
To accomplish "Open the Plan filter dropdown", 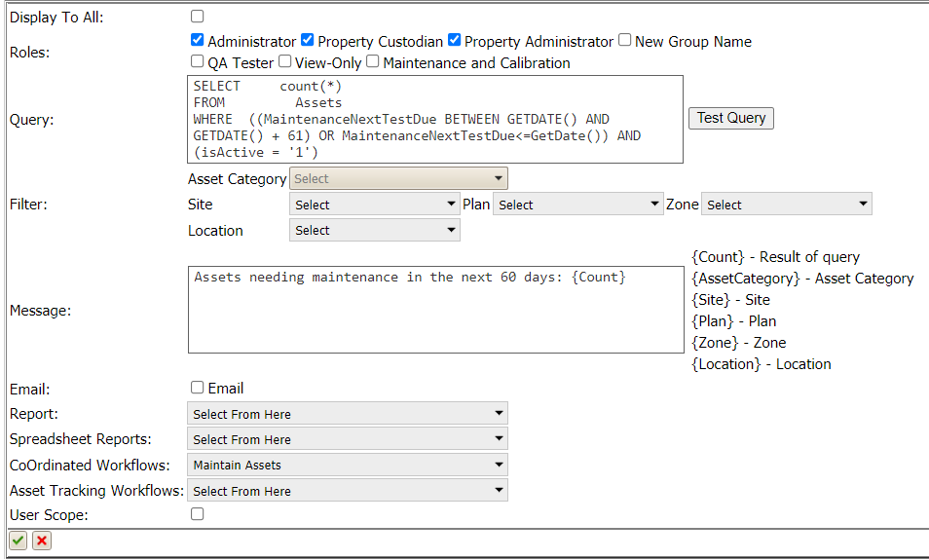I will point(577,205).
